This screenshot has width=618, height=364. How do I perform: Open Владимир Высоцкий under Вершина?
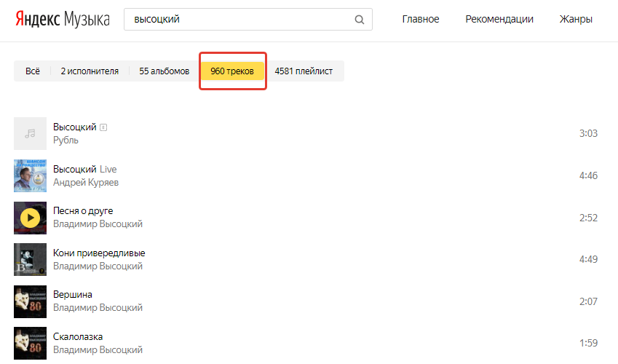pyautogui.click(x=98, y=308)
